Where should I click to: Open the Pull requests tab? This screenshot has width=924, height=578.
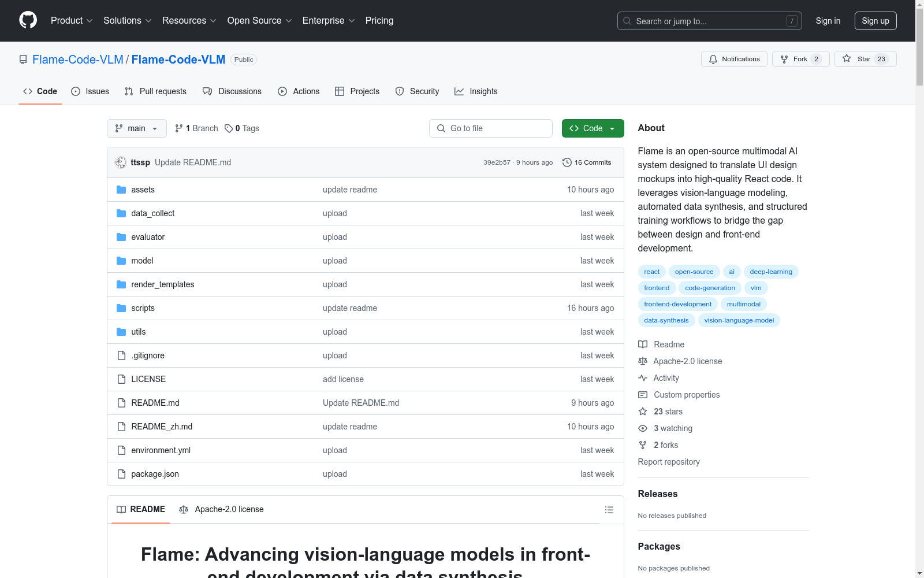click(155, 91)
